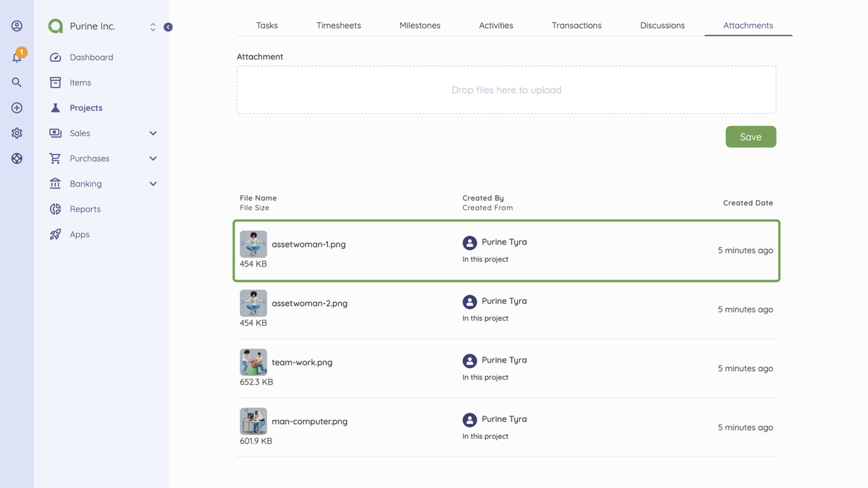Viewport: 868px width, 488px height.
Task: Click the Banking menu label
Action: point(86,184)
